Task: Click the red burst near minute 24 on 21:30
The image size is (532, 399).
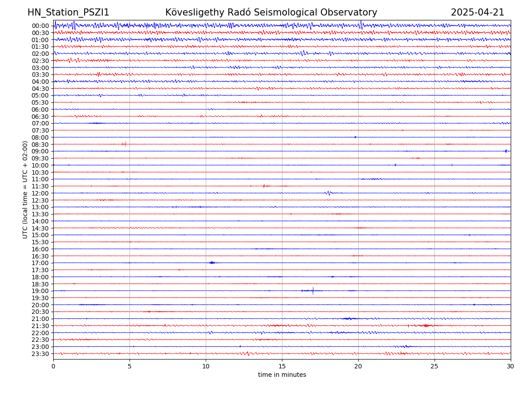Action: [x=426, y=326]
